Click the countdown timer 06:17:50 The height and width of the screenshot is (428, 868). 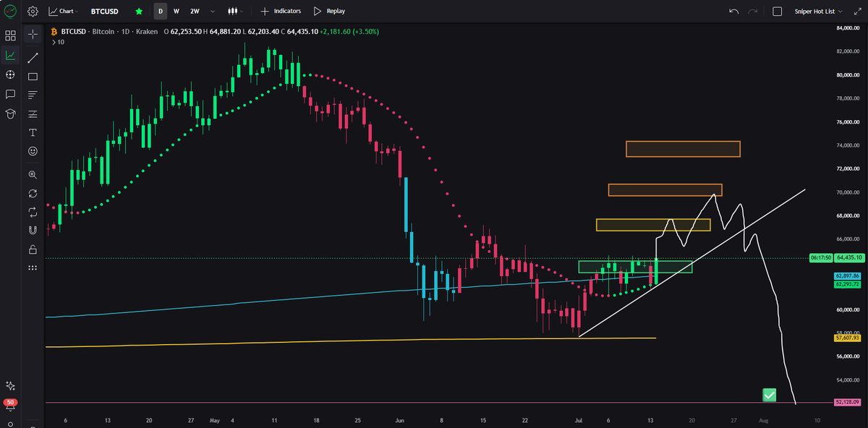(821, 257)
